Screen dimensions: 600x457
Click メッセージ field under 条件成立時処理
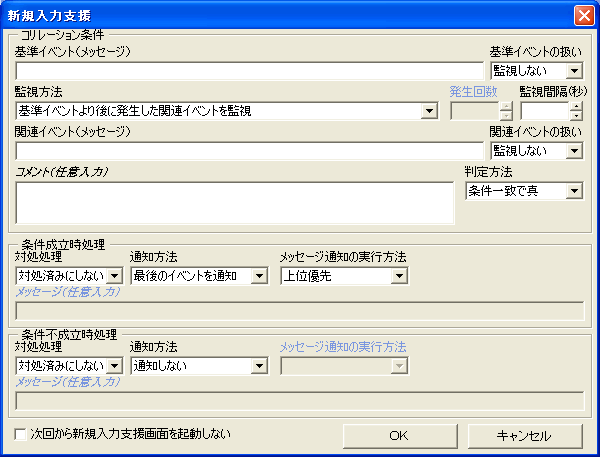[x=300, y=311]
